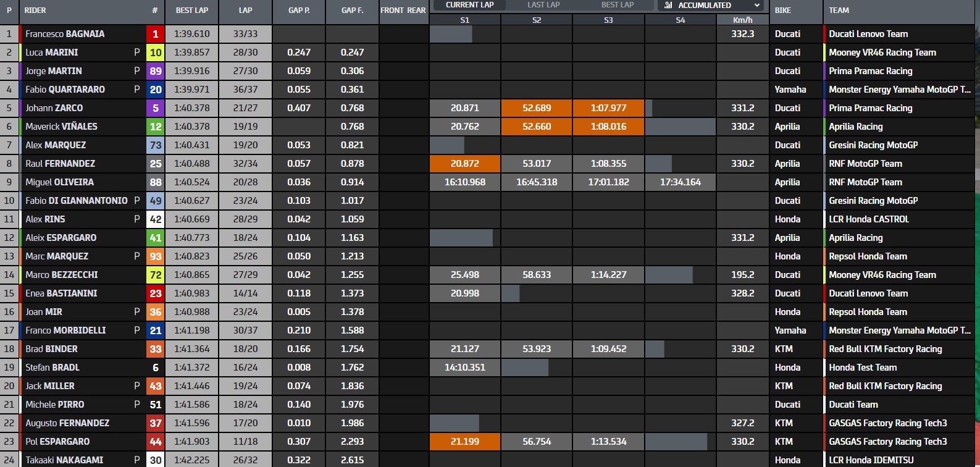Click Zarco's orange S2 time 52.689
The width and height of the screenshot is (980, 467).
pos(537,108)
